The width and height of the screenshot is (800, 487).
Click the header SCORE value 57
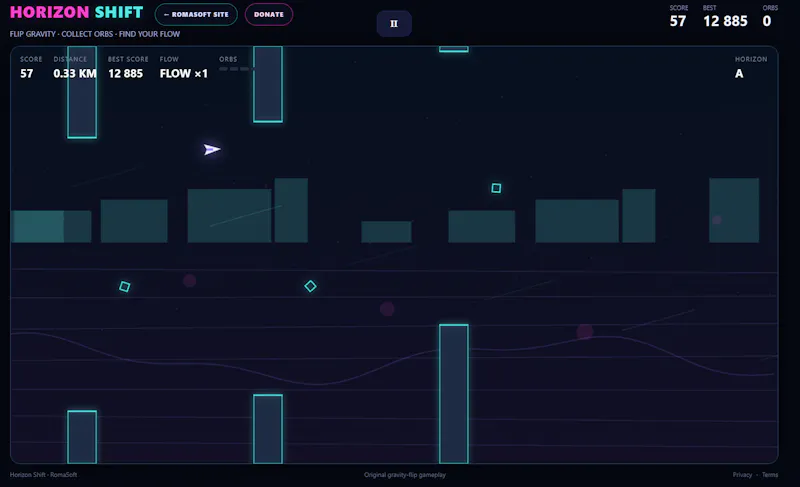(678, 21)
